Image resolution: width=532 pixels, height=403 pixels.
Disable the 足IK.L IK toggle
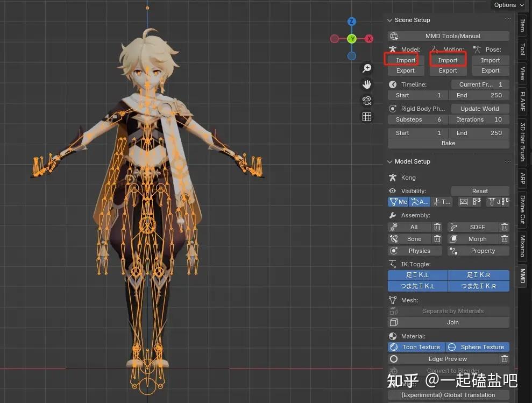417,274
